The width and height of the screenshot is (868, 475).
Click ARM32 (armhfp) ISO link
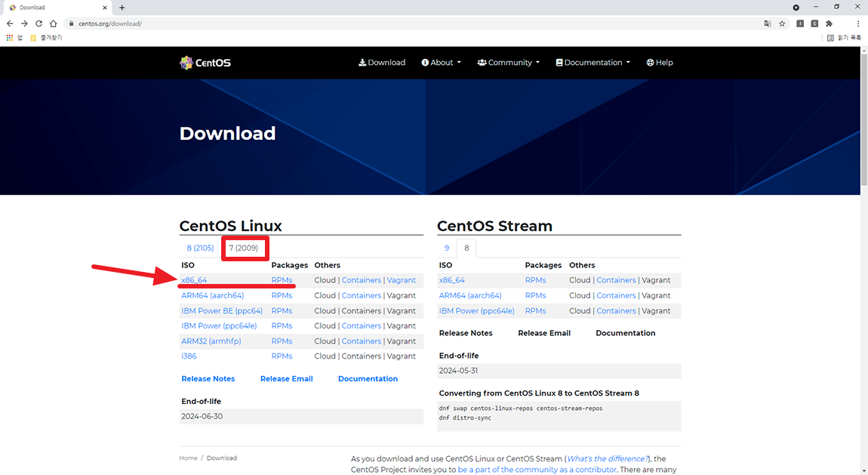point(211,341)
